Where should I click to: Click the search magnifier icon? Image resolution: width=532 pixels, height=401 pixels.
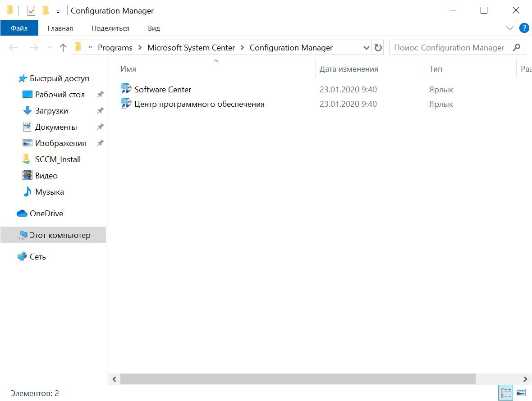[x=516, y=47]
